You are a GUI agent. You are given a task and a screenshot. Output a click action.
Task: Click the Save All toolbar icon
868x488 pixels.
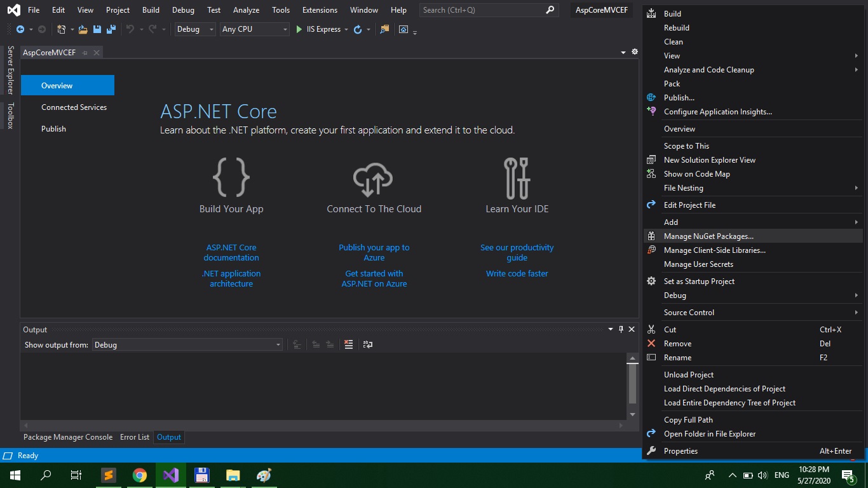coord(111,29)
